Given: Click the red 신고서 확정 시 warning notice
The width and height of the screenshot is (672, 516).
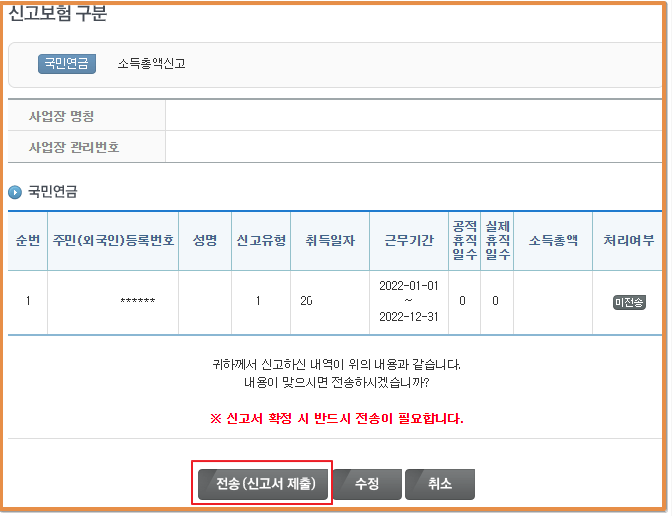Looking at the screenshot, I should coord(337,419).
